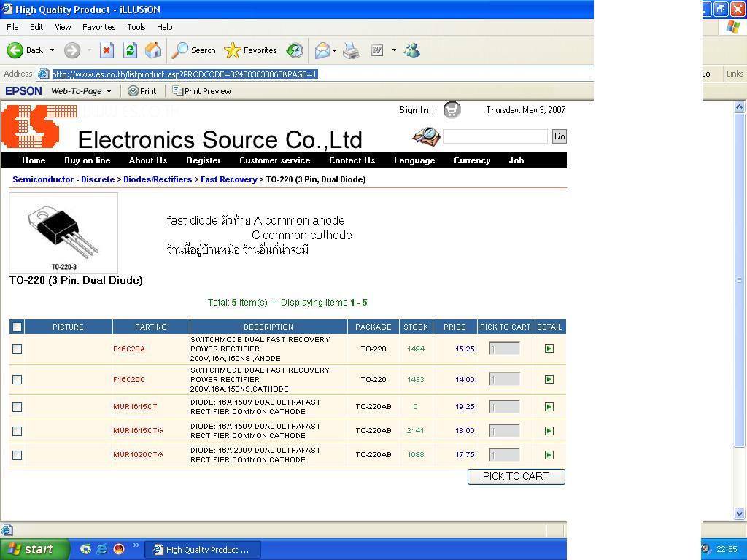The height and width of the screenshot is (560, 747).
Task: Open the Edit menu
Action: [x=36, y=27]
